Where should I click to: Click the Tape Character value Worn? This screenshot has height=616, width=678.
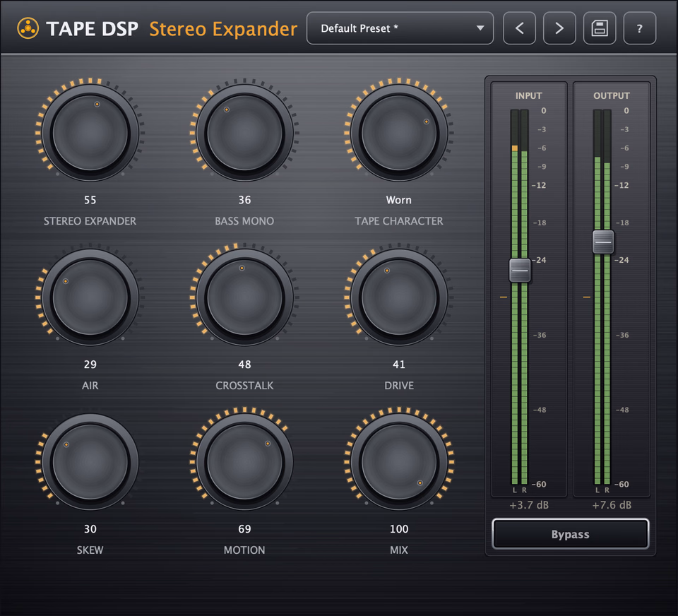399,200
